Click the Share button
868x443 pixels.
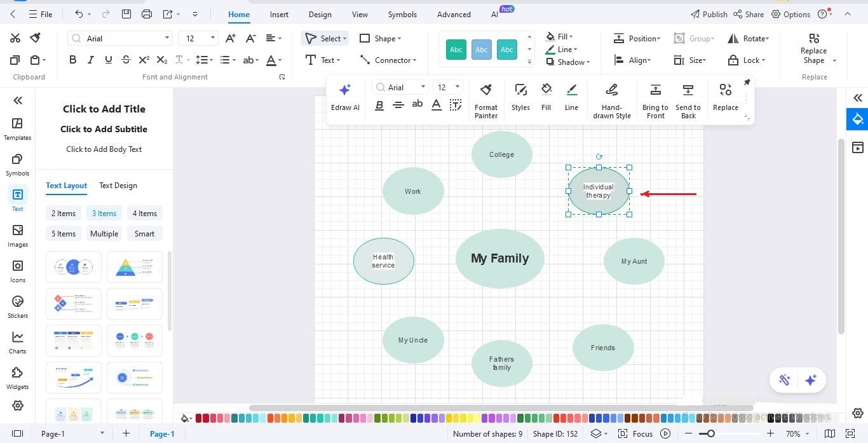749,14
